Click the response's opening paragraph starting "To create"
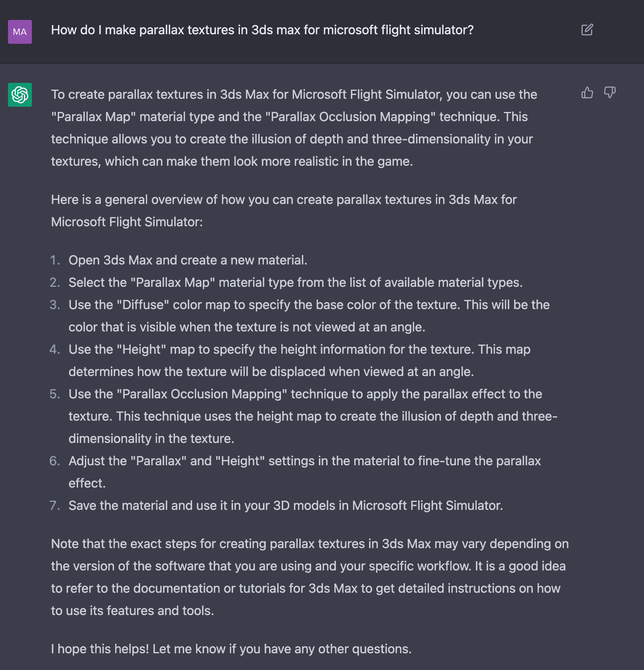This screenshot has width=644, height=670. click(x=294, y=127)
